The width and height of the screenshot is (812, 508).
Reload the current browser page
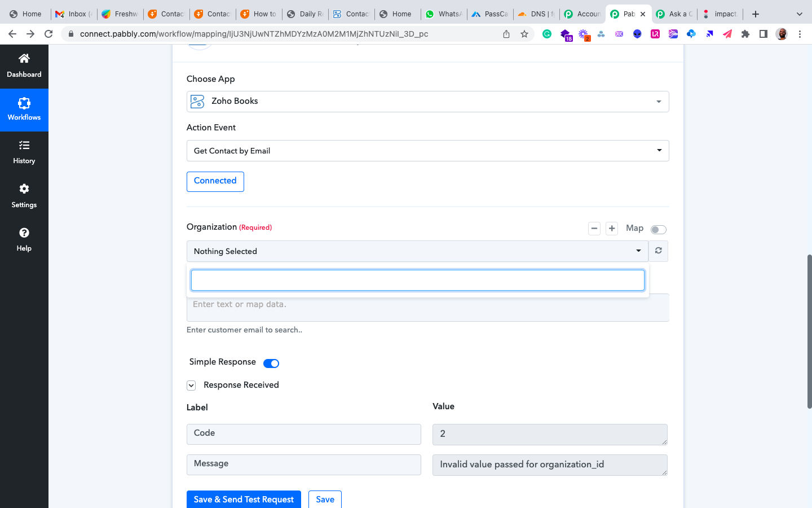point(48,34)
